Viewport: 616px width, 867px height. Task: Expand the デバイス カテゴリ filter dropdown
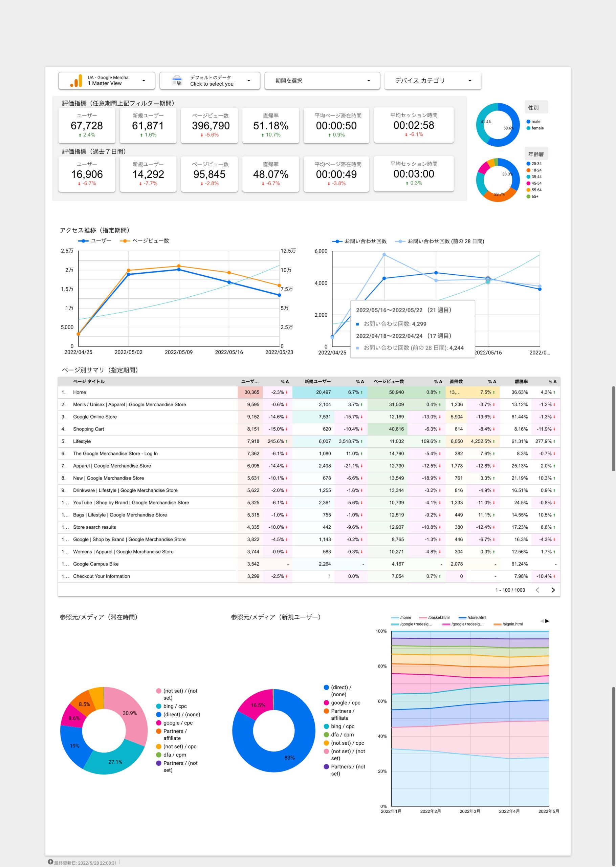point(433,81)
